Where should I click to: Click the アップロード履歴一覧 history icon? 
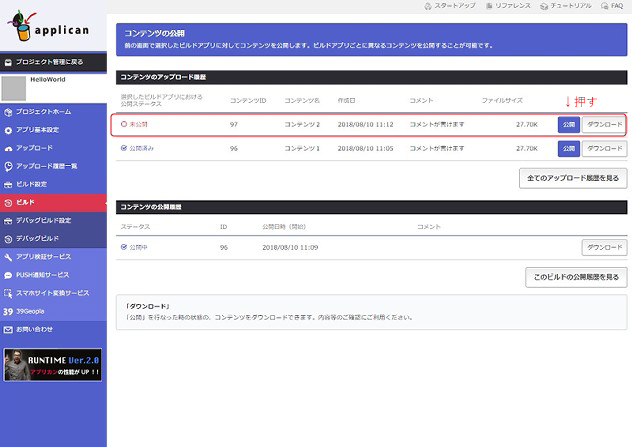point(8,166)
